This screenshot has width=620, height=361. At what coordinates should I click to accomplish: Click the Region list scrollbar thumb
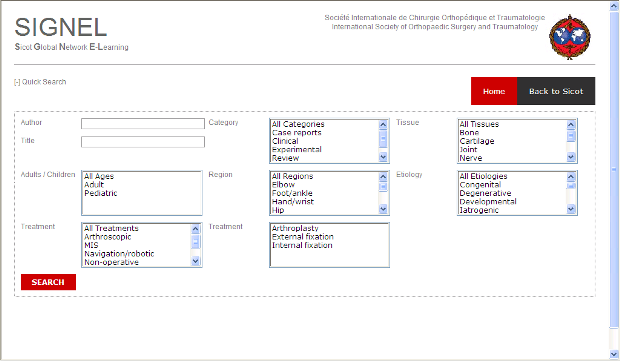click(383, 187)
